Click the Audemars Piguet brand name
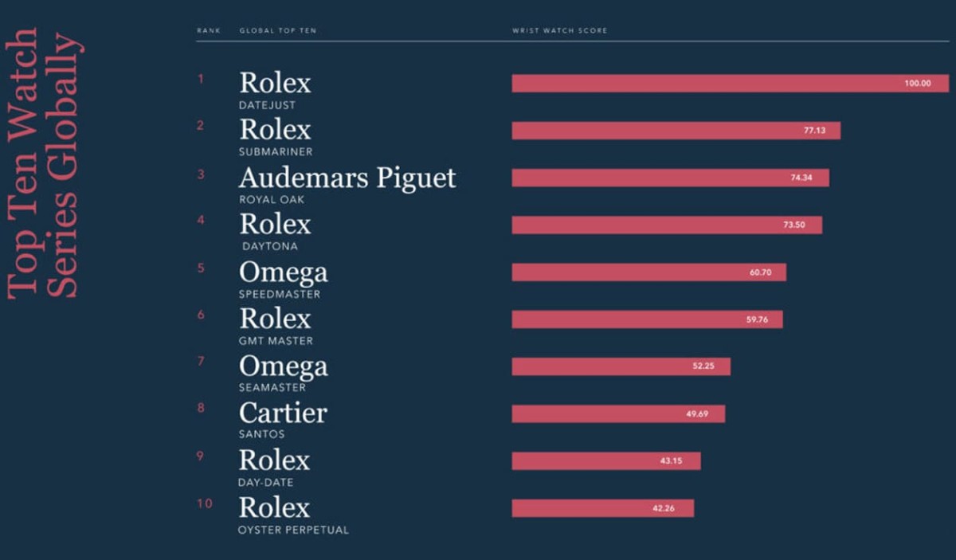Image resolution: width=956 pixels, height=560 pixels. (347, 178)
